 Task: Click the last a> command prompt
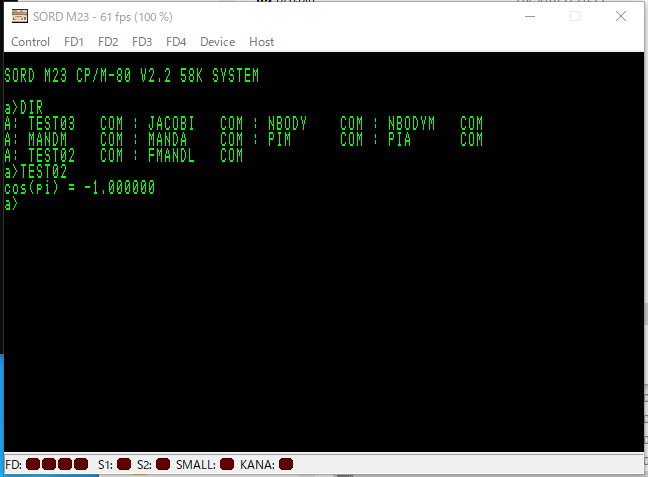(x=11, y=204)
